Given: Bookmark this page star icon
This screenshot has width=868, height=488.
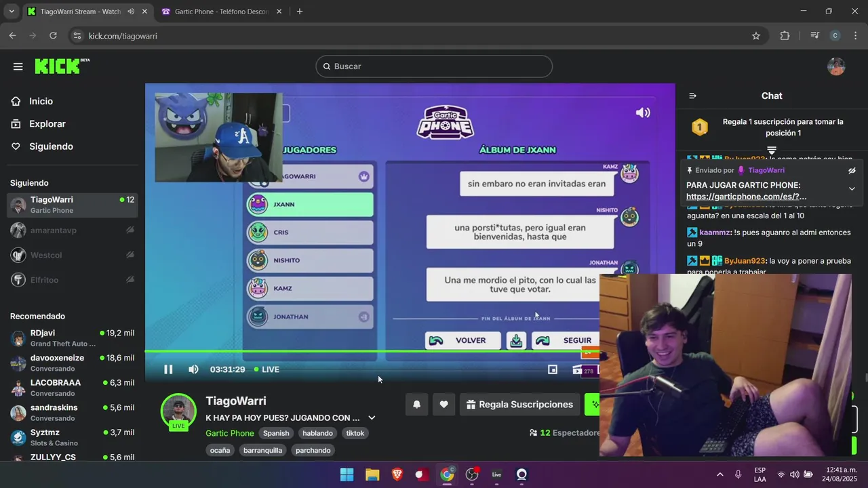Looking at the screenshot, I should click(756, 36).
